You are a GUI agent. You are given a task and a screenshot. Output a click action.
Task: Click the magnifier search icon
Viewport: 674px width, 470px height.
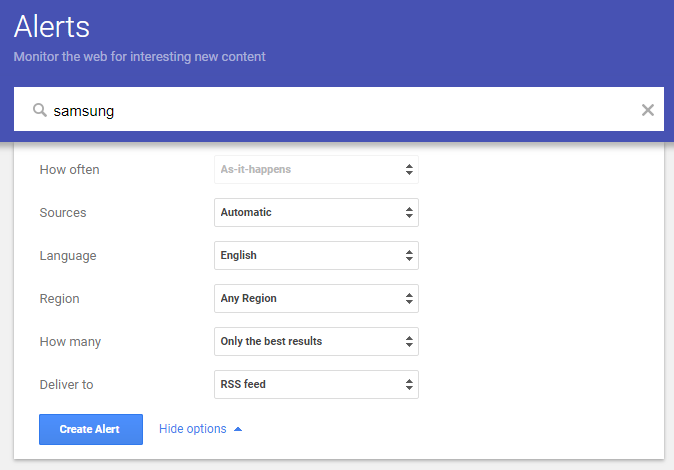point(40,110)
